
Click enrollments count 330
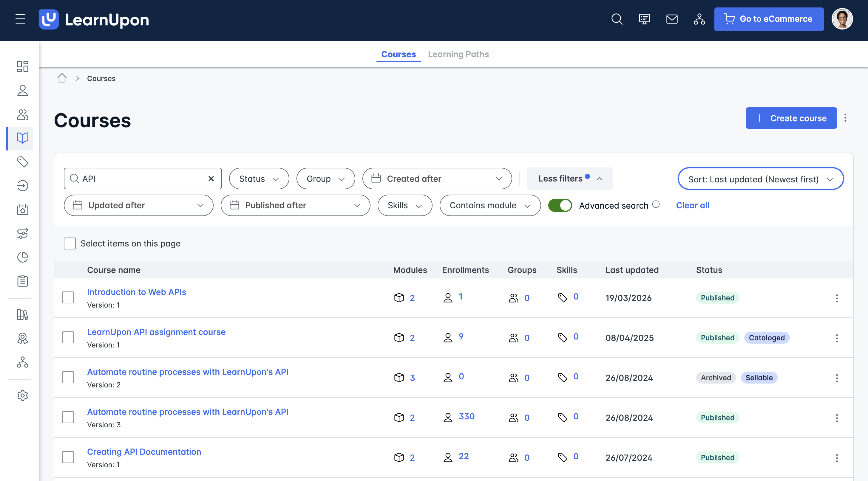tap(466, 416)
